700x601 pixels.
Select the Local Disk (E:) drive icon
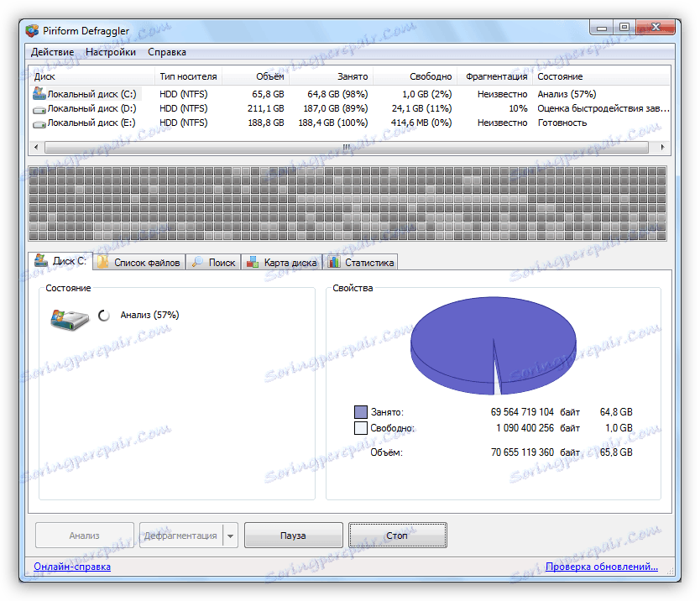pyautogui.click(x=39, y=123)
